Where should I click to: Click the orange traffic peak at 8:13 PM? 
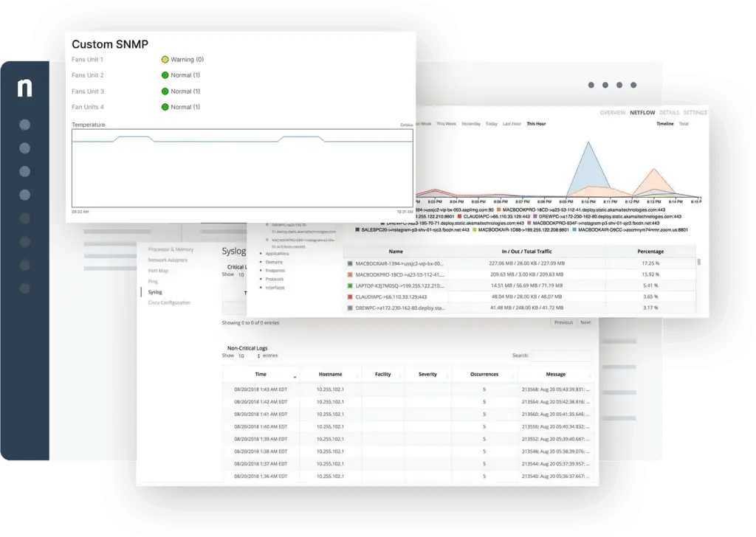654,181
